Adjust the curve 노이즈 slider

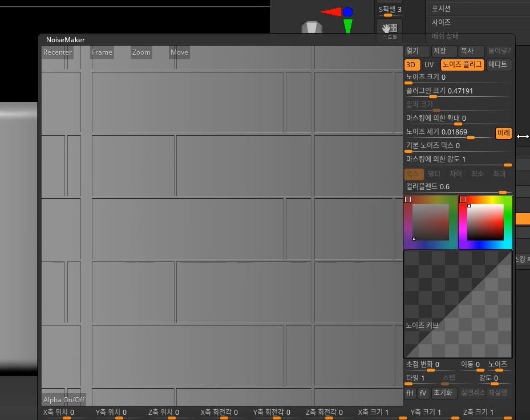[499, 365]
